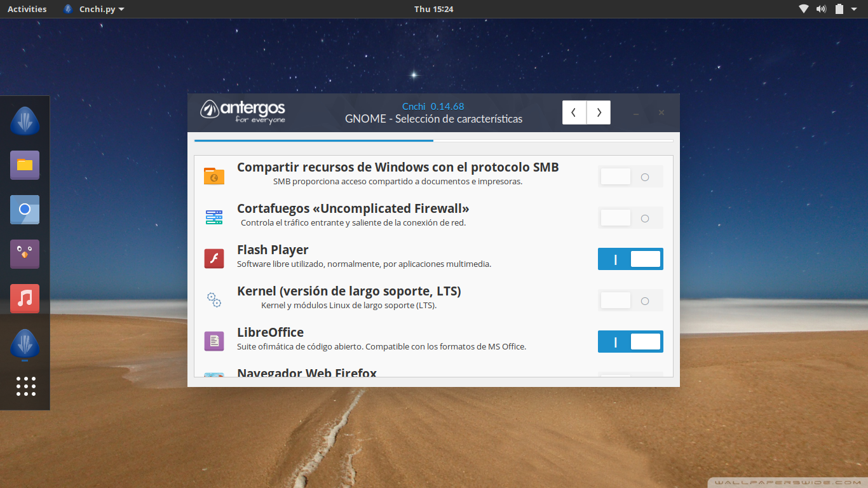Screen dimensions: 868x488
Task: Click the back navigation arrow button
Action: coord(574,112)
